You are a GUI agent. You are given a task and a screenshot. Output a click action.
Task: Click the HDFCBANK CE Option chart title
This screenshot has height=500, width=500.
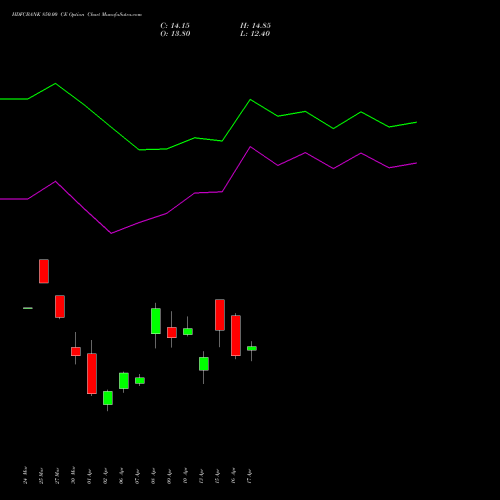[77, 15]
